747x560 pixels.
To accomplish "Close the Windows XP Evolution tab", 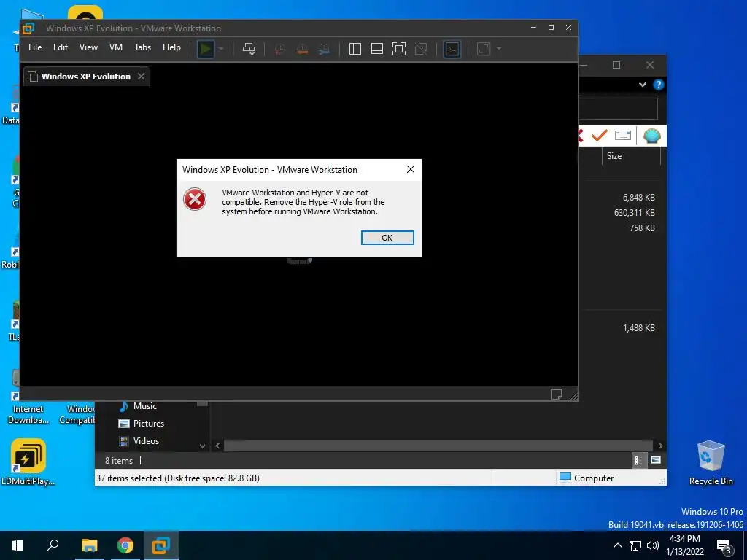I will coord(141,76).
